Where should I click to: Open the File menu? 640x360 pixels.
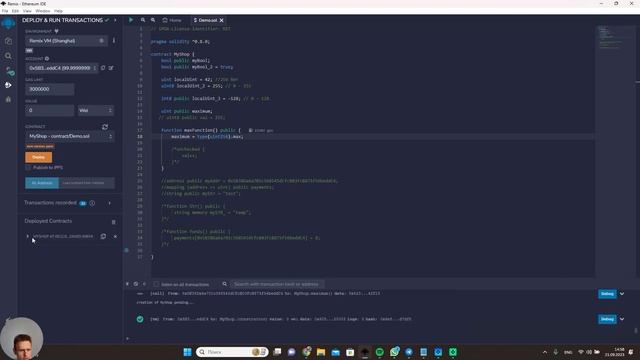(5, 11)
